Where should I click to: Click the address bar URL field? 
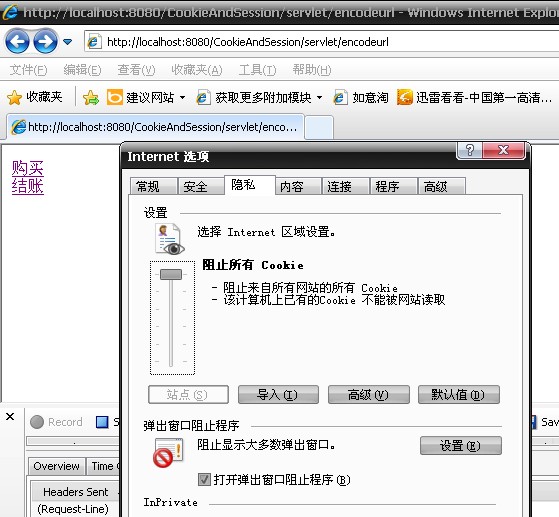point(321,42)
